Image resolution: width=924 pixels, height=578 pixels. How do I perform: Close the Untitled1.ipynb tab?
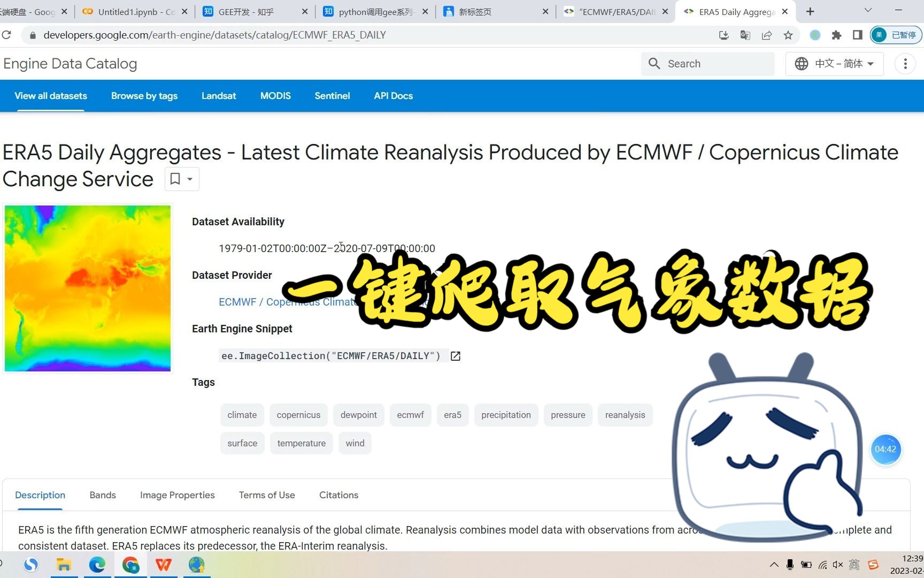(184, 11)
